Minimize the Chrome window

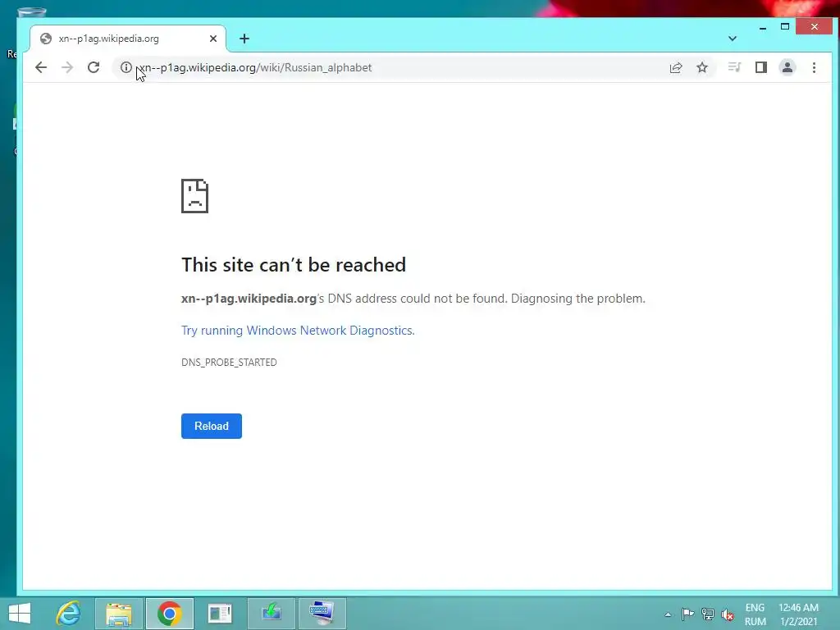pos(763,27)
